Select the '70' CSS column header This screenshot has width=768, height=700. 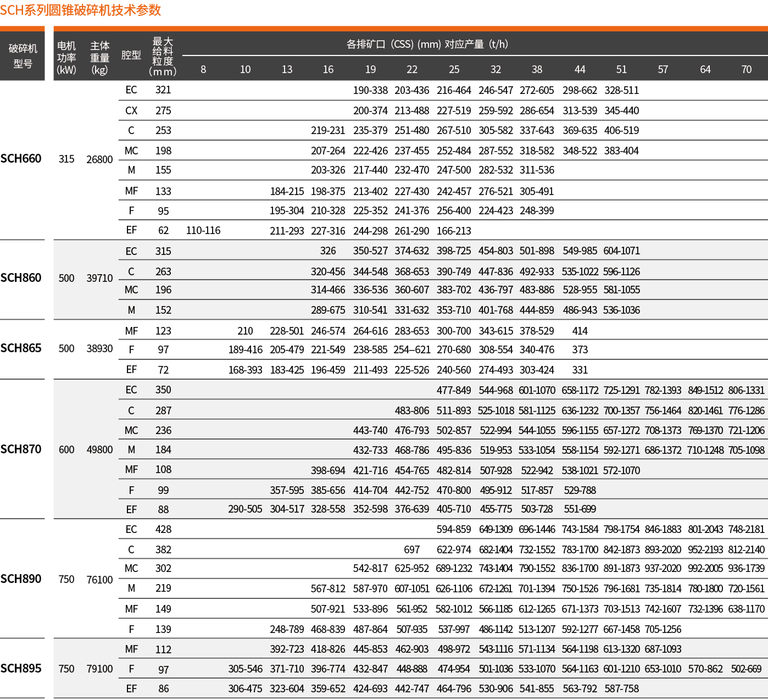[747, 69]
